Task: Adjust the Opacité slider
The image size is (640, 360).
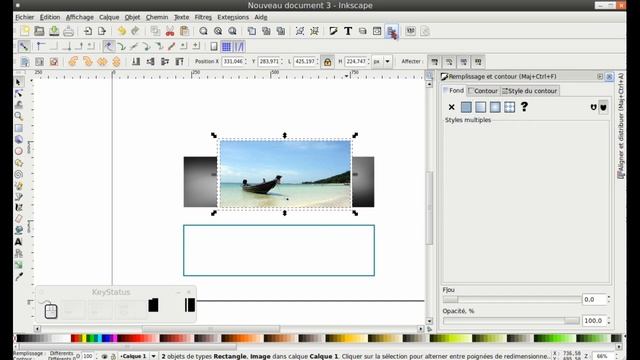Action: (512, 321)
